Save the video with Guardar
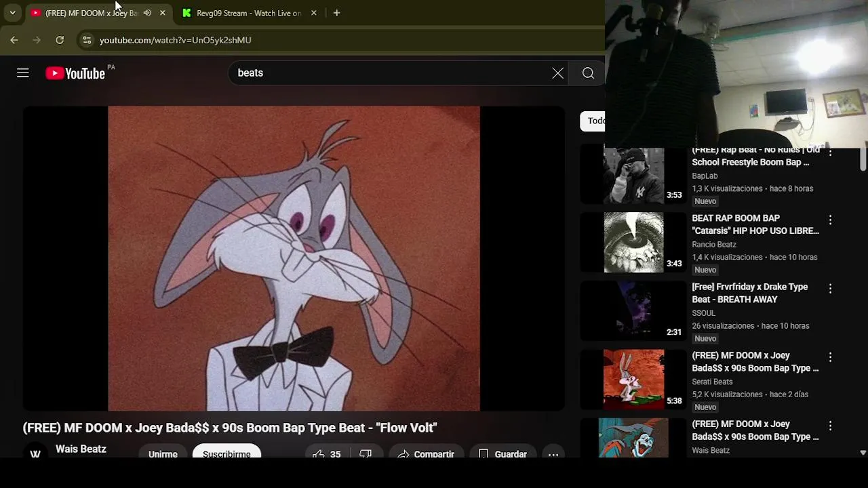This screenshot has width=868, height=488. pyautogui.click(x=502, y=454)
